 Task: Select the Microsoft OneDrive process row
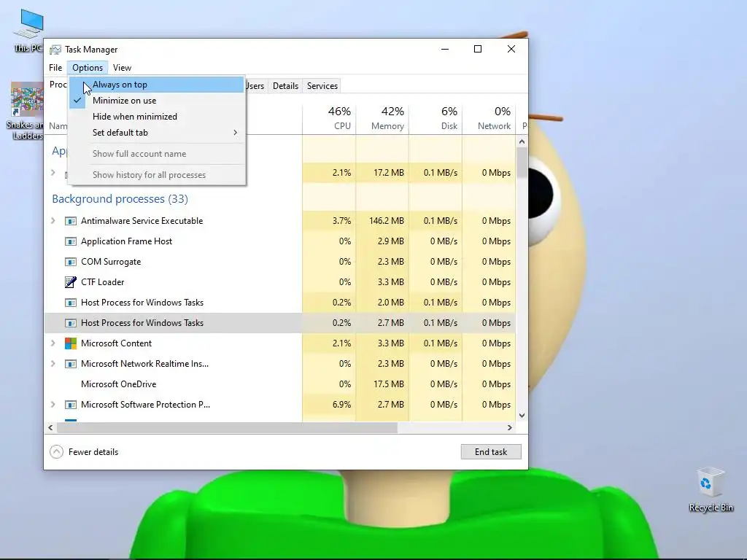[x=280, y=384]
